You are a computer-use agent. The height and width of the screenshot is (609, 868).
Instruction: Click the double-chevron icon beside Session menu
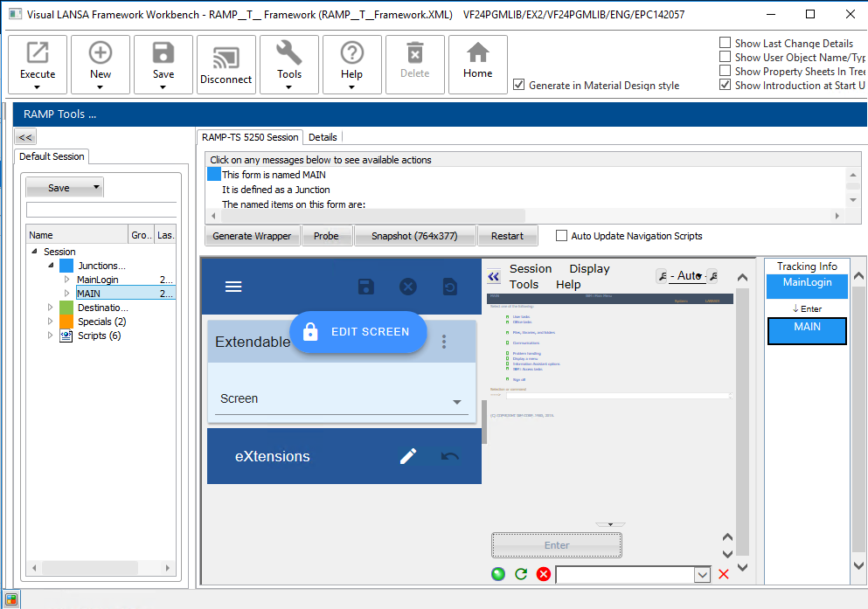pyautogui.click(x=494, y=276)
